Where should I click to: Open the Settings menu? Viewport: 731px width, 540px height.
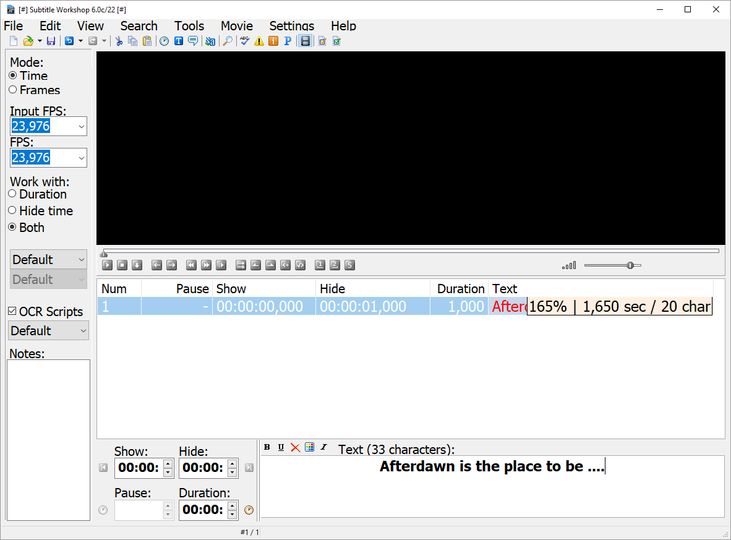(292, 26)
